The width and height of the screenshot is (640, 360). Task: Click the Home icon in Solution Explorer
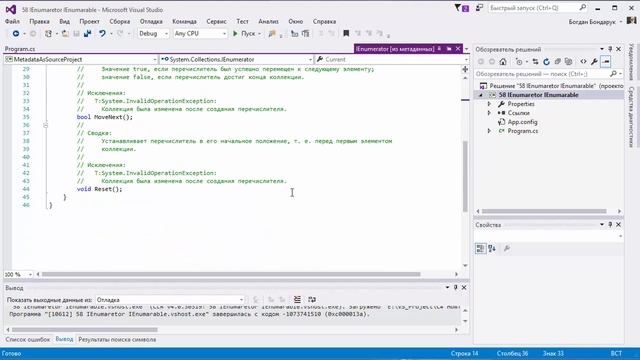click(503, 62)
